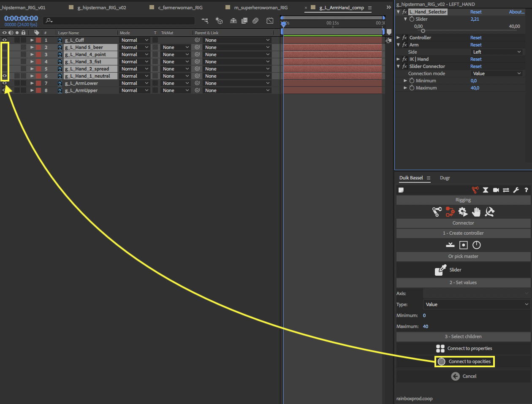Adjust L_Hand_Selector slider handle
Screen dimensions: 532x404
coord(423,31)
